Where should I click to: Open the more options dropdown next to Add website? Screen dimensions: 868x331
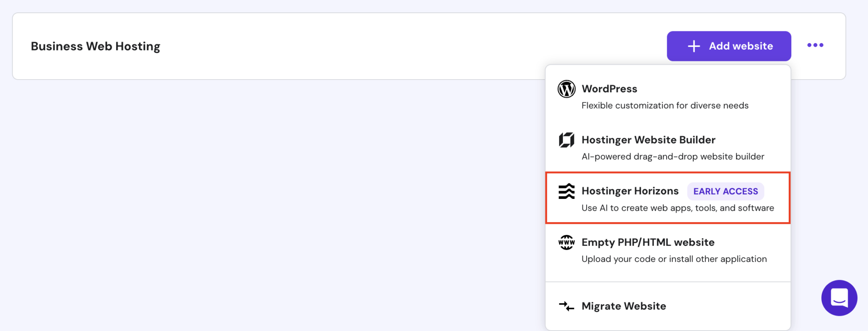815,45
